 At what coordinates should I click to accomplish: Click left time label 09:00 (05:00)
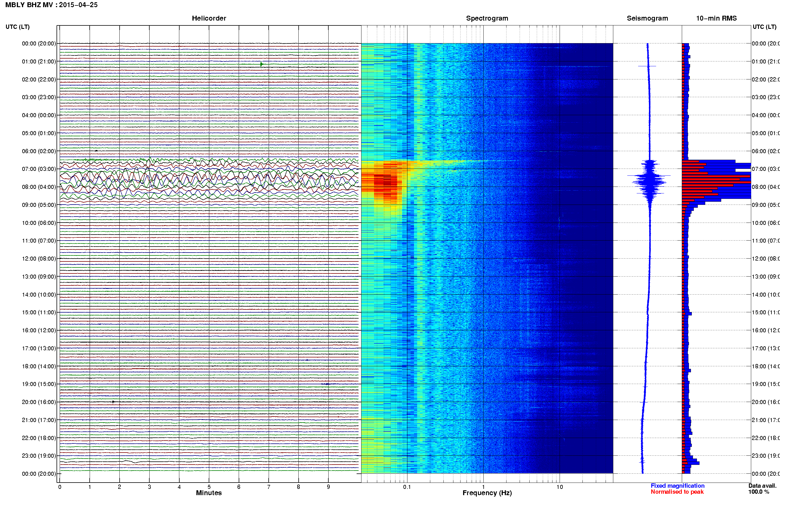(x=39, y=205)
